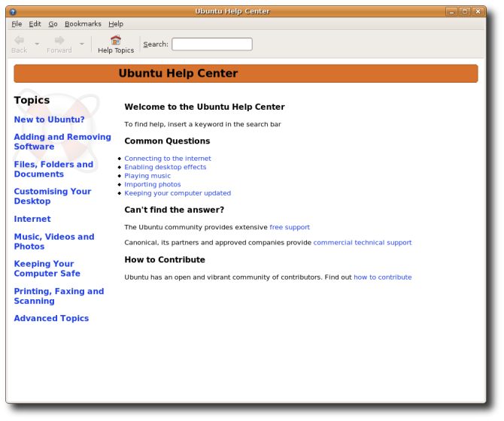Screen dimensions: 504x421
Task: Open the Internet topic
Action: 32,219
